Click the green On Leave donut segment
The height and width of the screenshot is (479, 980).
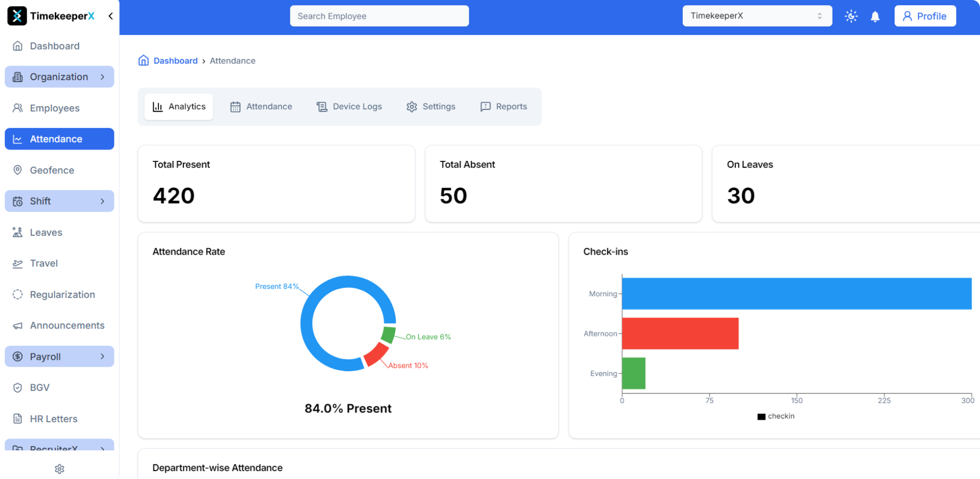[388, 334]
